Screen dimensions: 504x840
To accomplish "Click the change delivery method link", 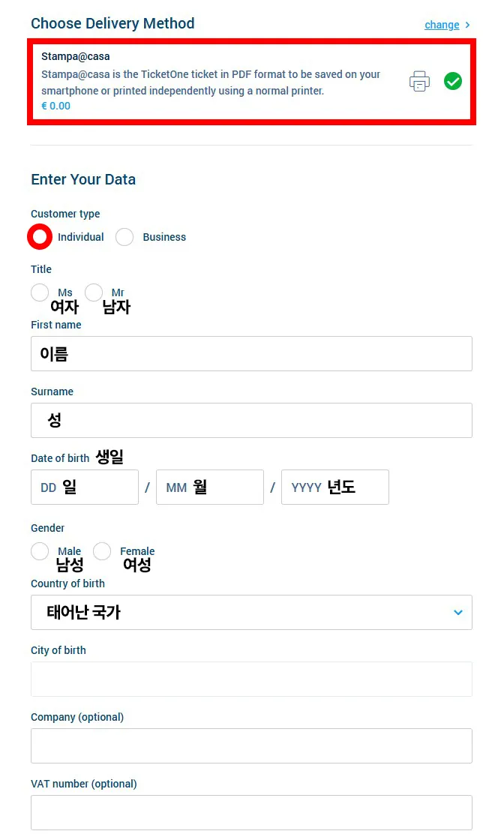I will [442, 25].
